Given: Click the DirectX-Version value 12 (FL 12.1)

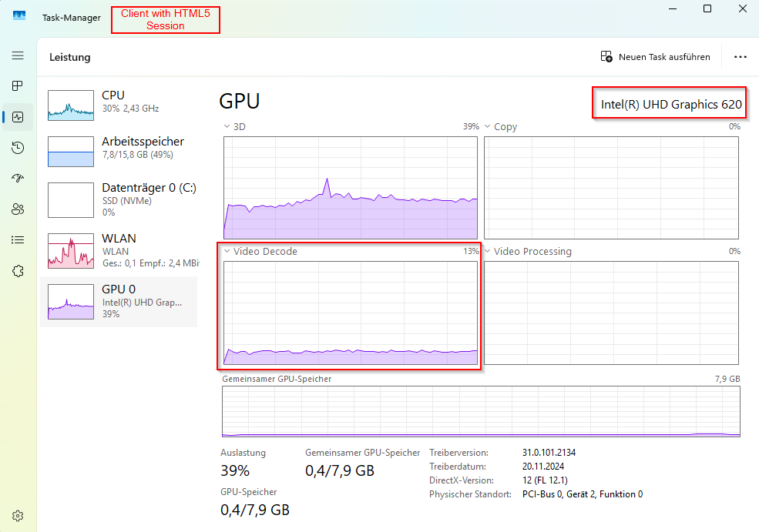Looking at the screenshot, I should coord(545,480).
